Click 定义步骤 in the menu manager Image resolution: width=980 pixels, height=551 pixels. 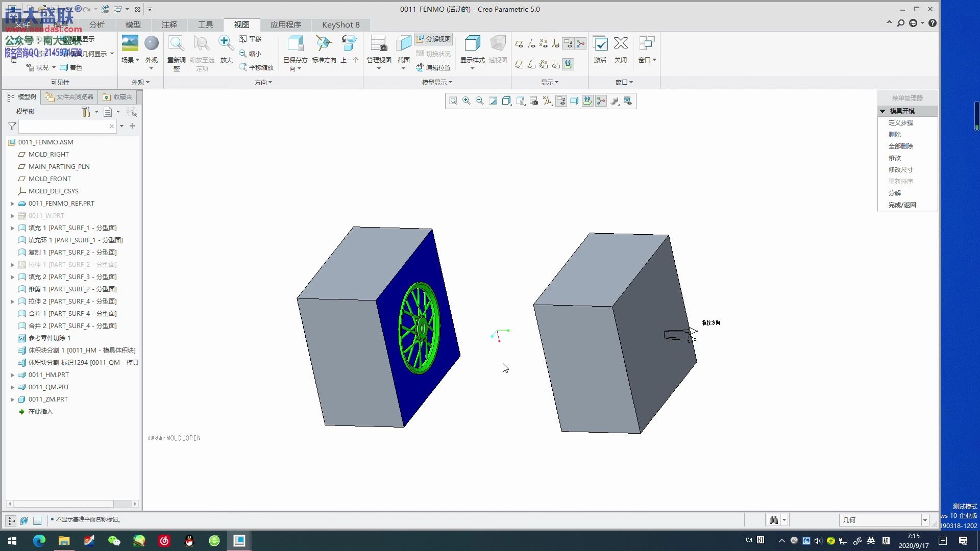[x=900, y=122]
